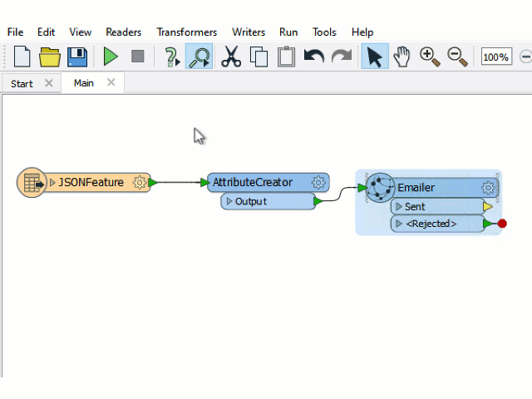
Task: Close the Start tab
Action: 49,83
